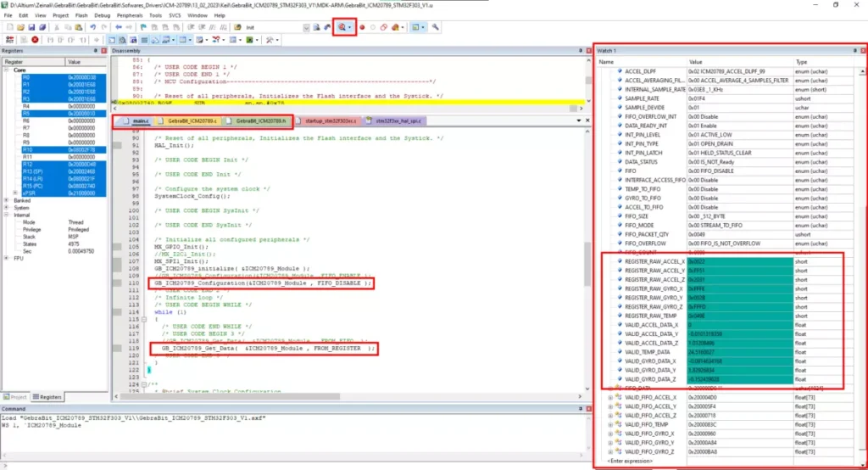868x470 pixels.
Task: Close the Registers panel
Action: point(103,50)
